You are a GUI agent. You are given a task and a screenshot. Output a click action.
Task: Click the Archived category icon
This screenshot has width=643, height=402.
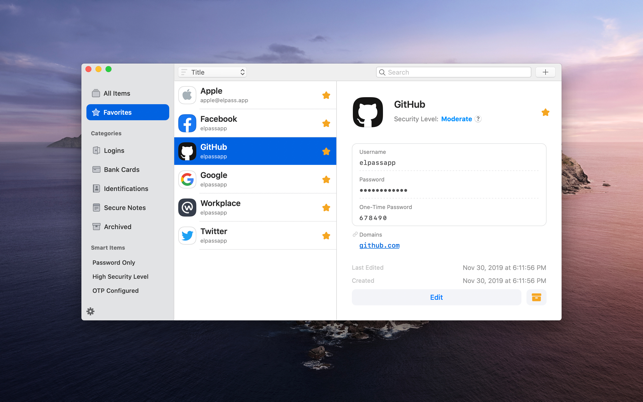(96, 226)
